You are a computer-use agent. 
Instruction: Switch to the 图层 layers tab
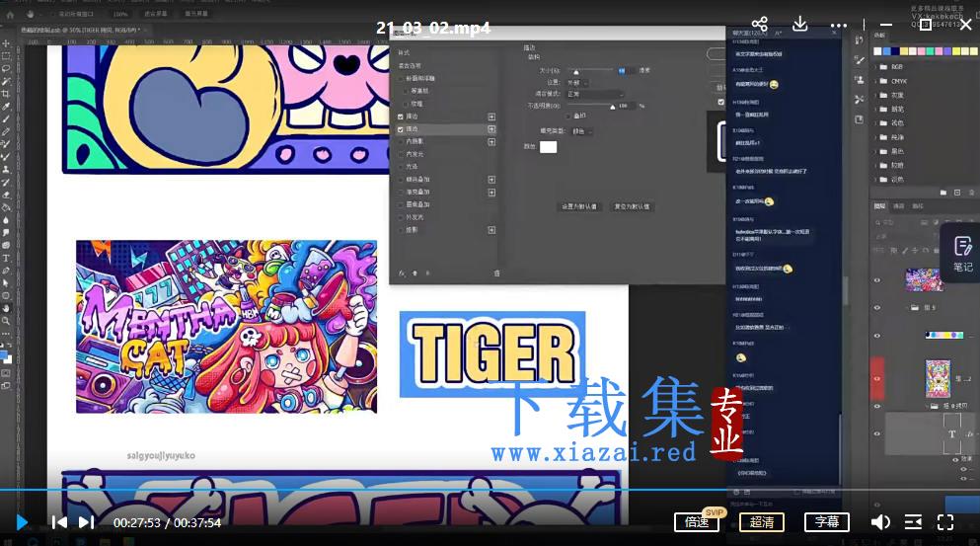[x=880, y=205]
